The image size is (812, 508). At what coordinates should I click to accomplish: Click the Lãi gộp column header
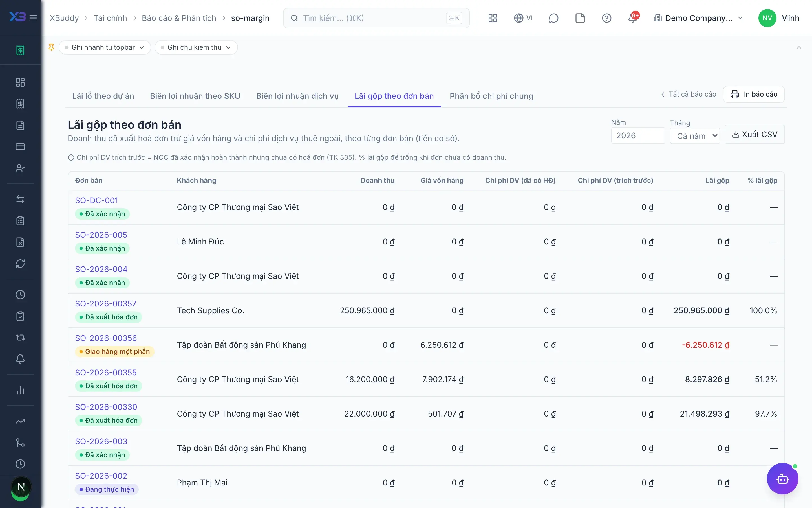coord(717,180)
